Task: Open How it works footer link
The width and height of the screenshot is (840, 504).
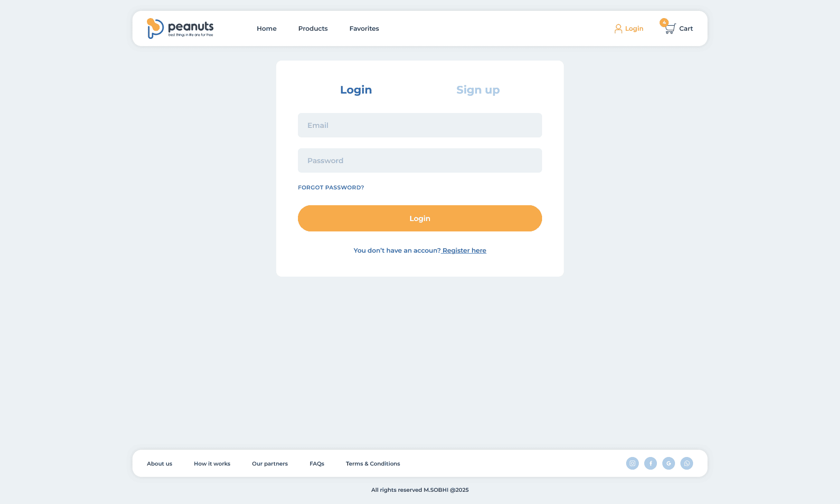Action: pyautogui.click(x=212, y=464)
